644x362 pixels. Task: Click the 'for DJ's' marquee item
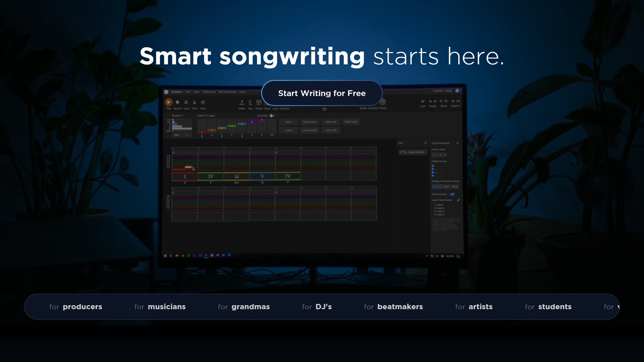[x=317, y=307]
